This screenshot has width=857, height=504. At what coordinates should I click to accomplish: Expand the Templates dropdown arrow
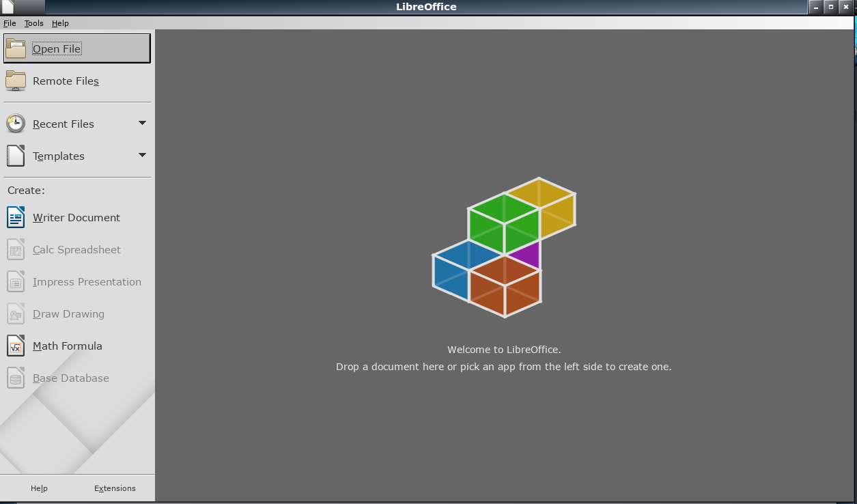click(x=142, y=155)
